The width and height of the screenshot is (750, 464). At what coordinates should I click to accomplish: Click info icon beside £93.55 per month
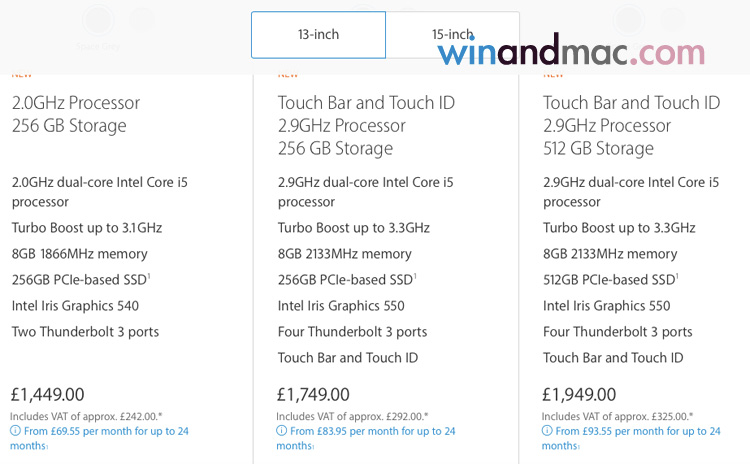[547, 432]
